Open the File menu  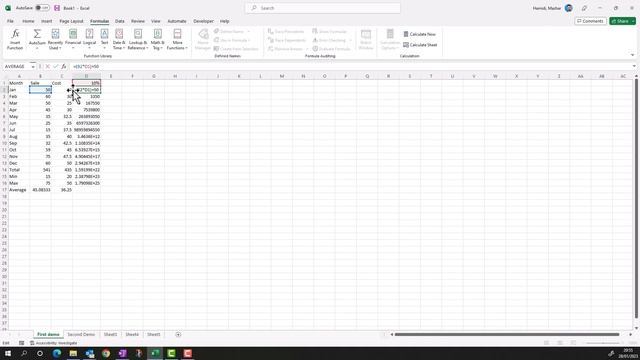10,21
